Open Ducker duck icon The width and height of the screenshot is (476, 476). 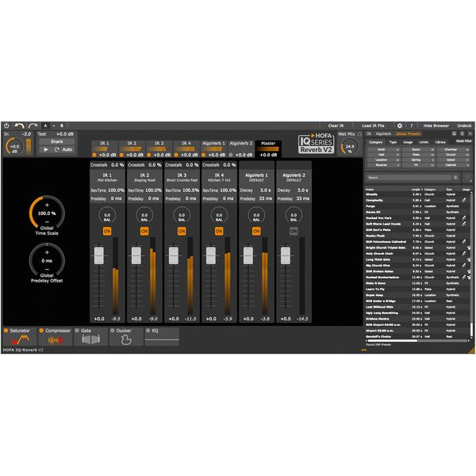tap(126, 340)
